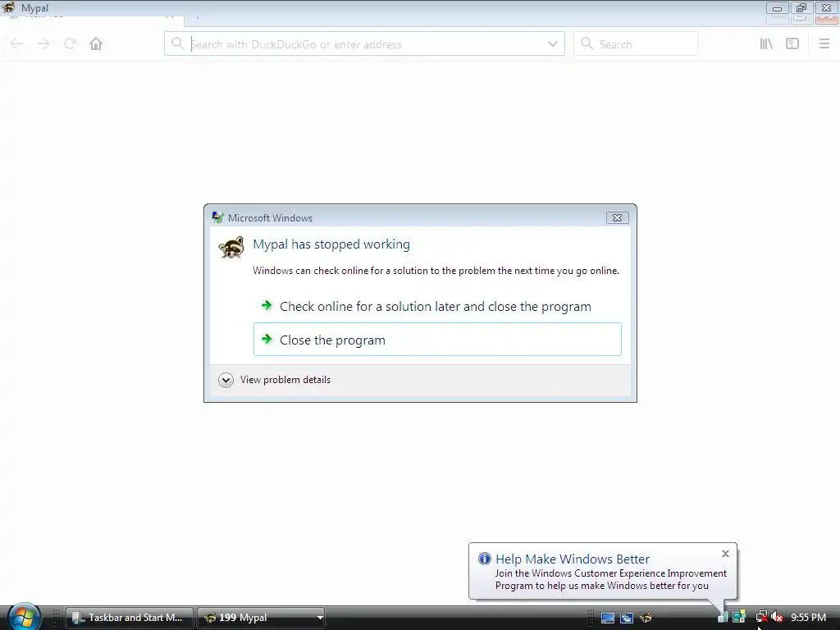Open the Mypal home page icon
The height and width of the screenshot is (630, 840).
[x=96, y=44]
